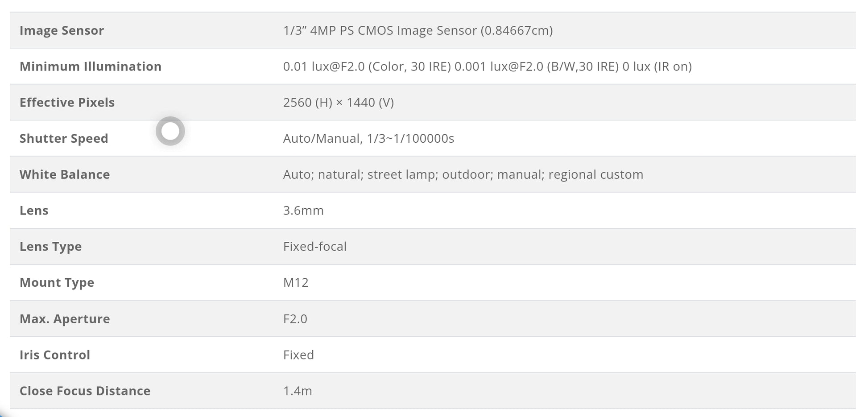Click the Iris Control label

click(x=55, y=355)
